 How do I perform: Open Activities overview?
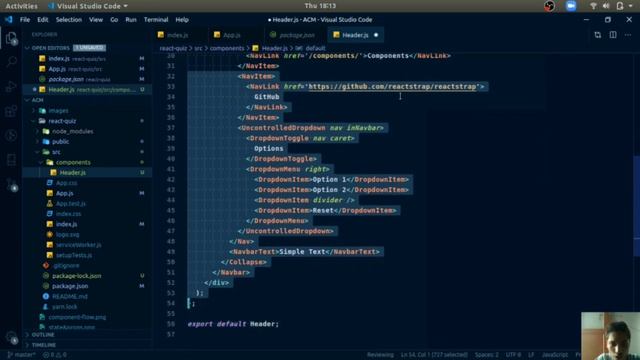pos(22,6)
